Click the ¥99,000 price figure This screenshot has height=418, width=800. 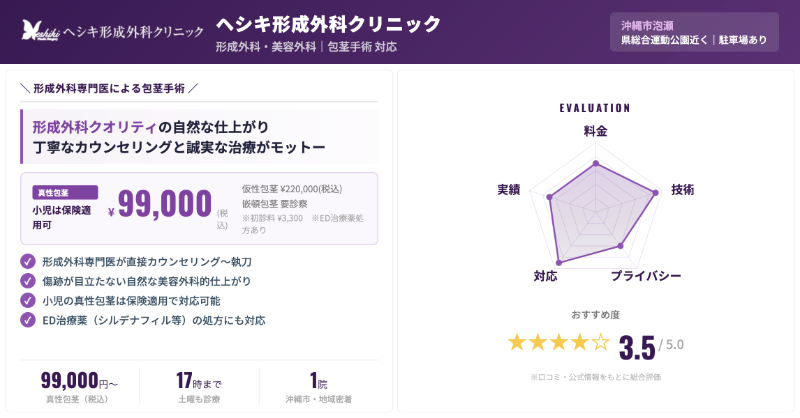point(165,203)
